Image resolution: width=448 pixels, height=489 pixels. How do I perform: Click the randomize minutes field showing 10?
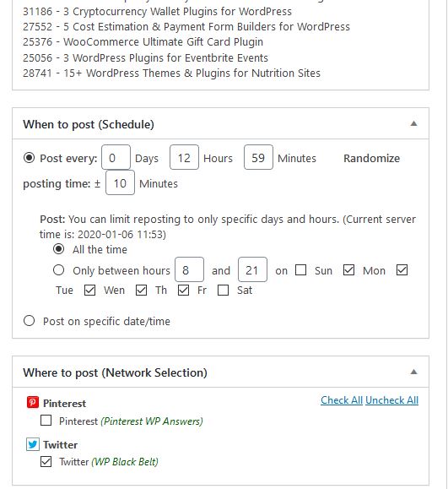click(120, 182)
